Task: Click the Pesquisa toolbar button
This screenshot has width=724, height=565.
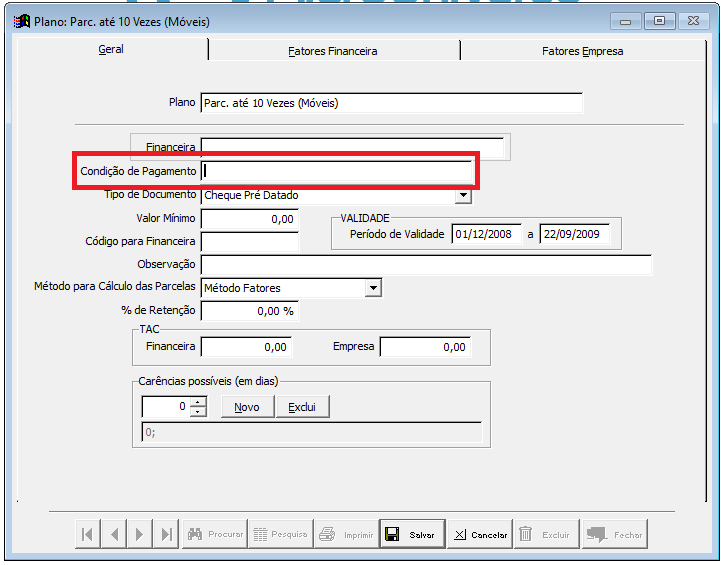Action: 280,535
